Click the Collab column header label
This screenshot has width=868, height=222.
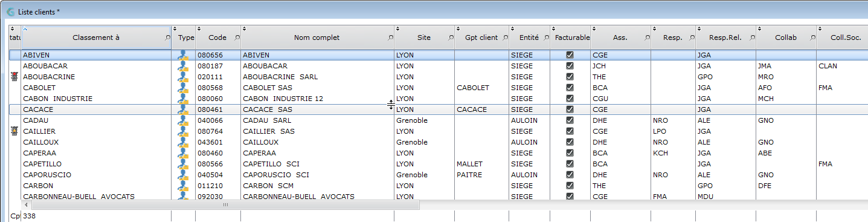(x=785, y=38)
